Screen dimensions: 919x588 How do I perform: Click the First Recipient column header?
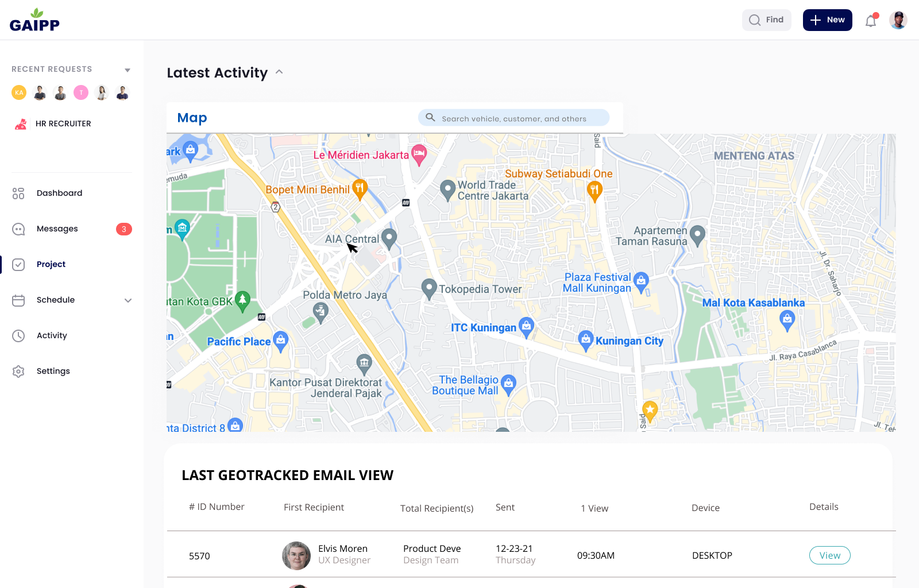314,508
